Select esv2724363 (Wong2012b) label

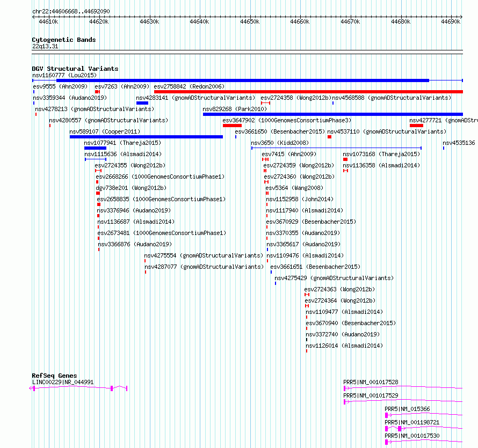coord(339,289)
